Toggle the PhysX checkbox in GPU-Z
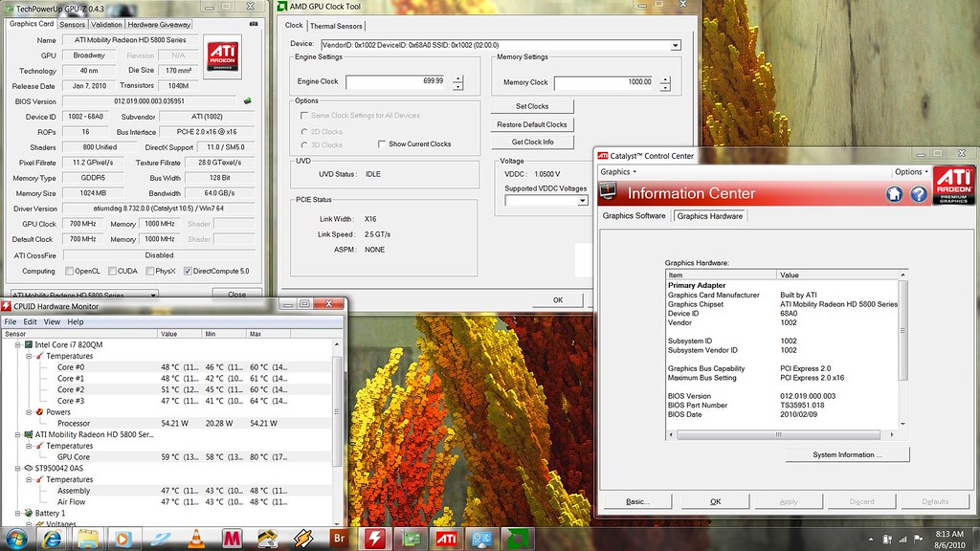 coord(150,271)
